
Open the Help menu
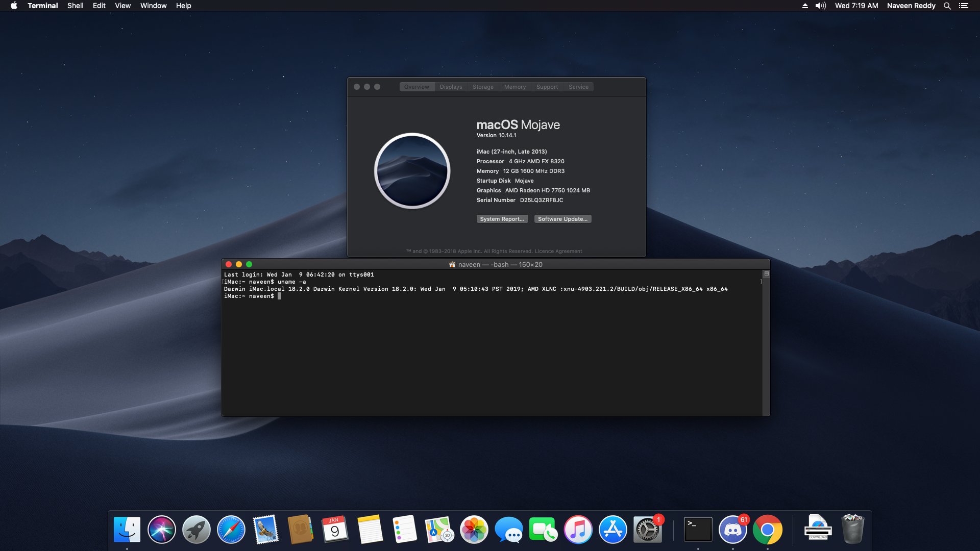[x=183, y=6]
